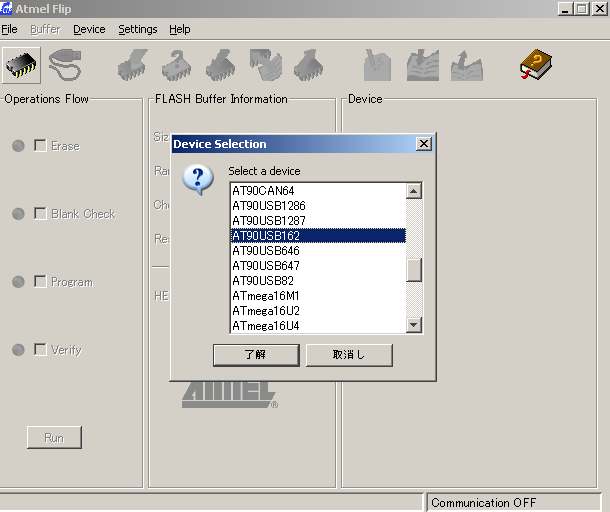Enable the Blank Check checkbox

click(x=40, y=213)
